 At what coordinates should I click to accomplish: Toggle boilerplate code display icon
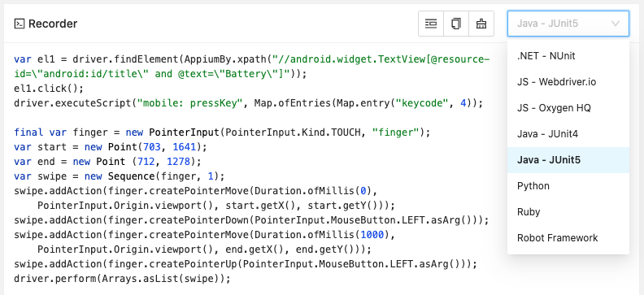pos(431,24)
